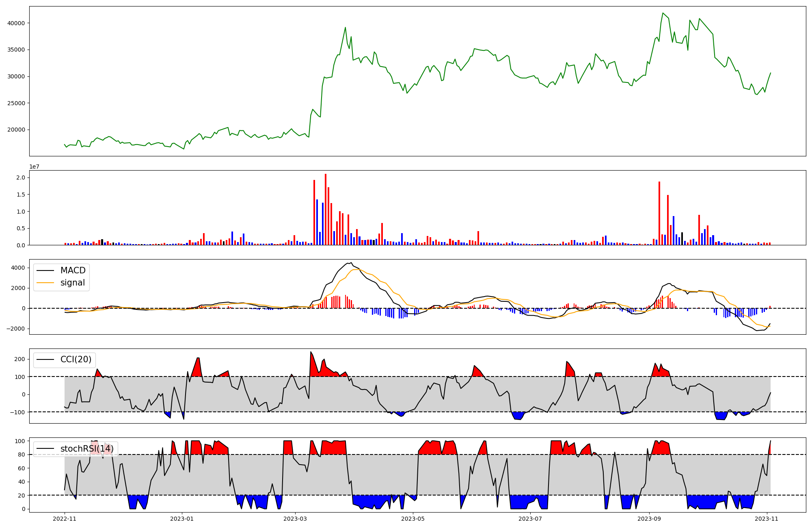The image size is (812, 528).
Task: Click the 2023-09 x-axis tick label
Action: click(x=649, y=519)
